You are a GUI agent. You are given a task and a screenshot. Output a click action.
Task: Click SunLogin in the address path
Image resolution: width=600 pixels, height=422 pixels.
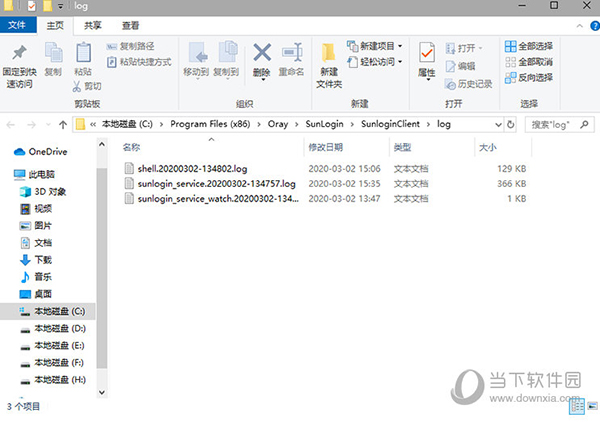click(324, 124)
